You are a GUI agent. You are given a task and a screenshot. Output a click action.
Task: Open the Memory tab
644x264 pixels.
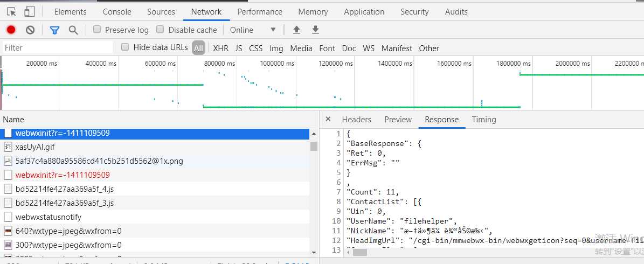(313, 12)
